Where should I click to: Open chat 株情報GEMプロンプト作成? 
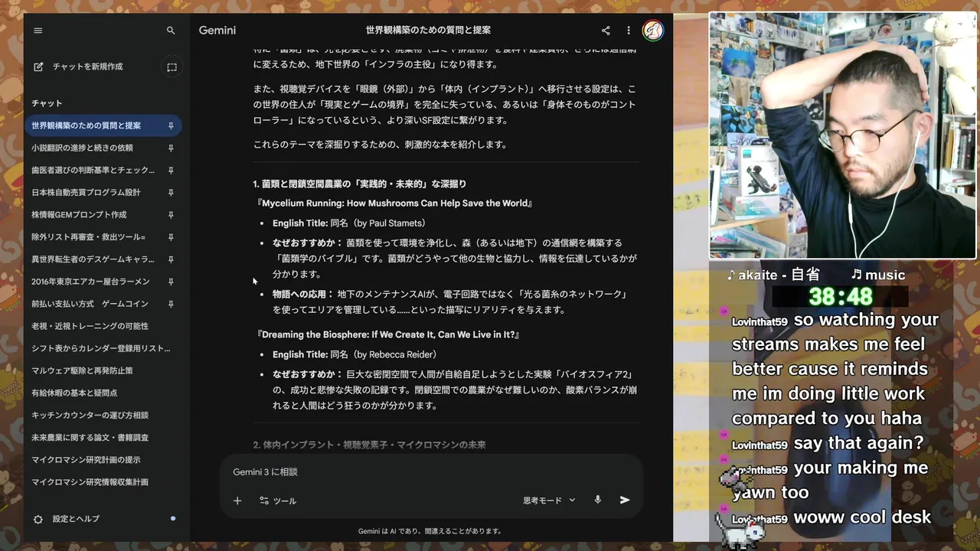click(103, 214)
